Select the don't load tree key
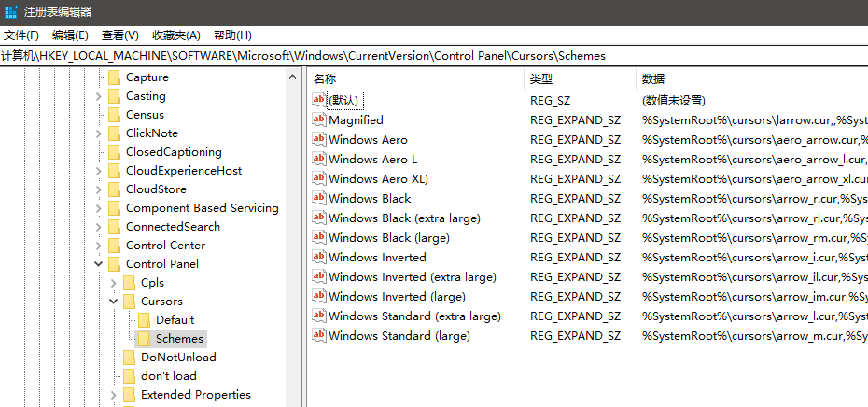Viewport: 868px width, 407px height. [169, 376]
